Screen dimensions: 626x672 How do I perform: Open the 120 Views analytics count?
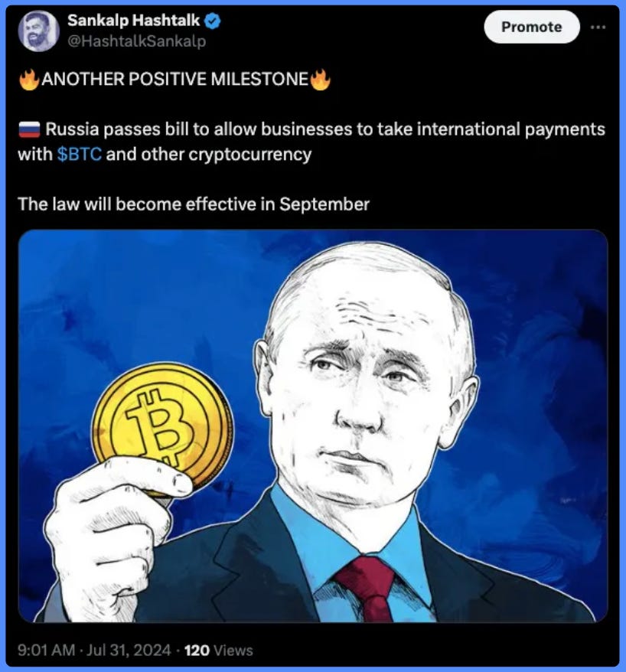(x=219, y=651)
